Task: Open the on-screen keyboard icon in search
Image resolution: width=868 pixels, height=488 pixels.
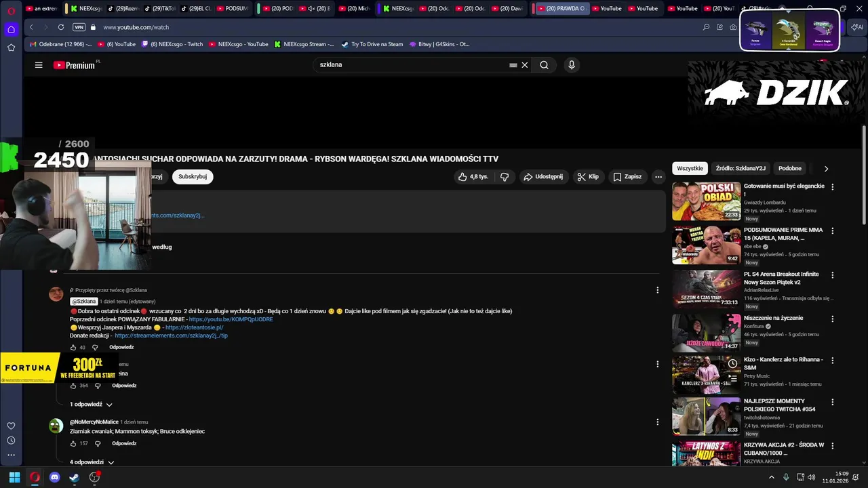Action: [513, 65]
